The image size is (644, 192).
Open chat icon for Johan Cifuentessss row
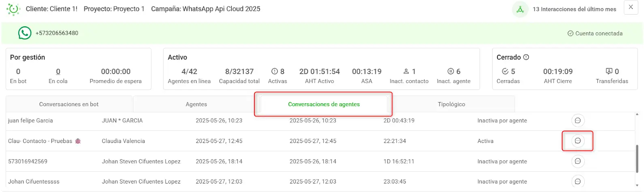point(577,181)
